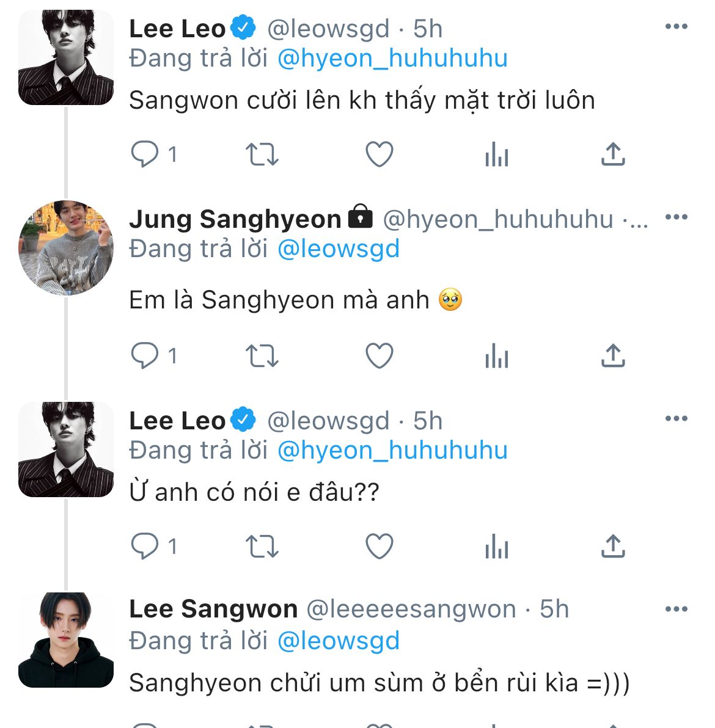This screenshot has height=728, width=715.
Task: Open more options on Lee Leo's first tweet
Action: click(x=676, y=27)
